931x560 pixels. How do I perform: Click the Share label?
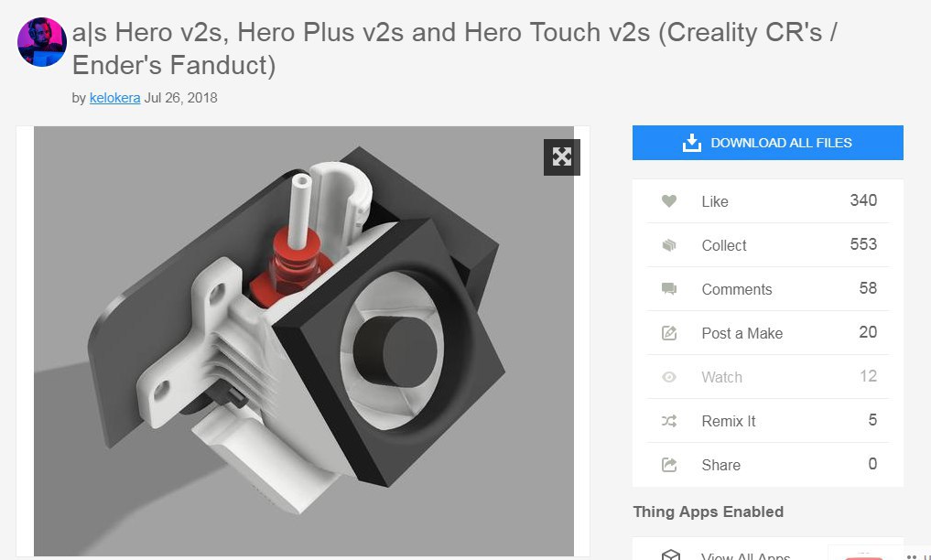[720, 465]
